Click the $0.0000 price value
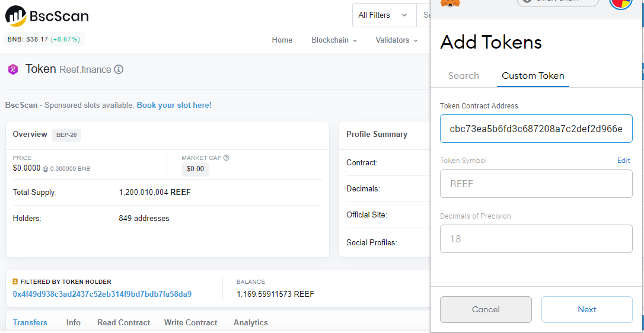644x333 pixels. (27, 168)
